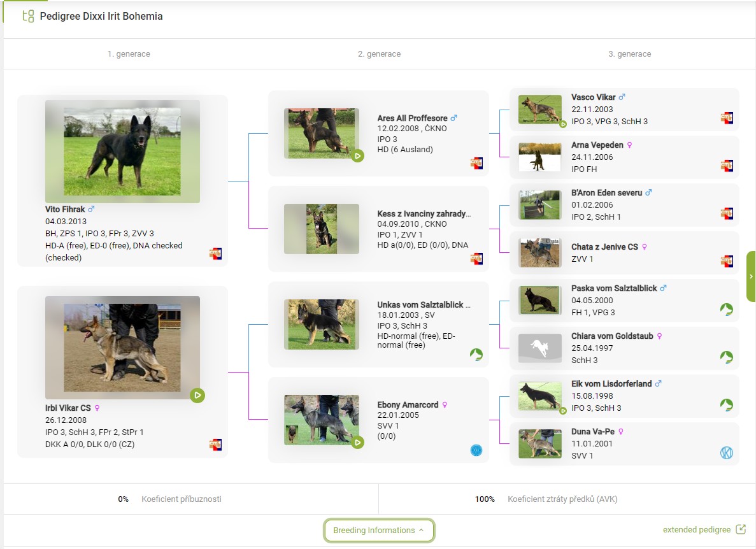Open Chiara vom Goldstaub name link
This screenshot has width=756, height=549.
click(612, 336)
